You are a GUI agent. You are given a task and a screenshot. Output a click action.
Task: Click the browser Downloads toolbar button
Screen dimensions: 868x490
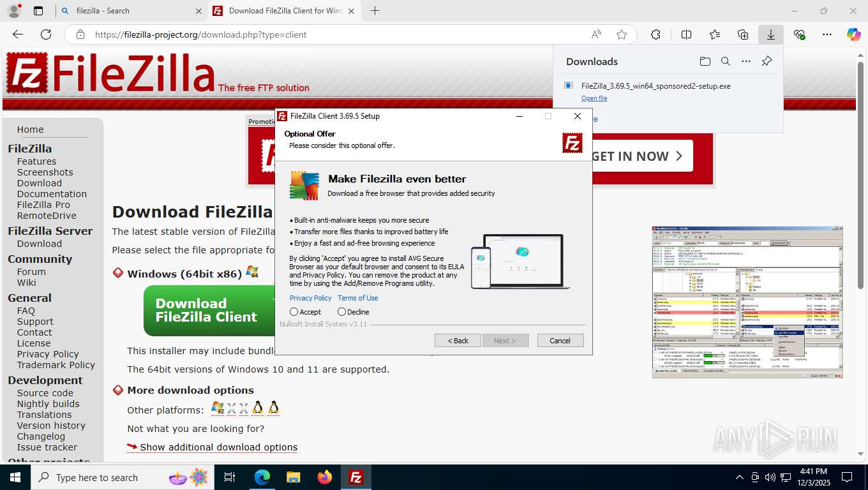pyautogui.click(x=771, y=34)
